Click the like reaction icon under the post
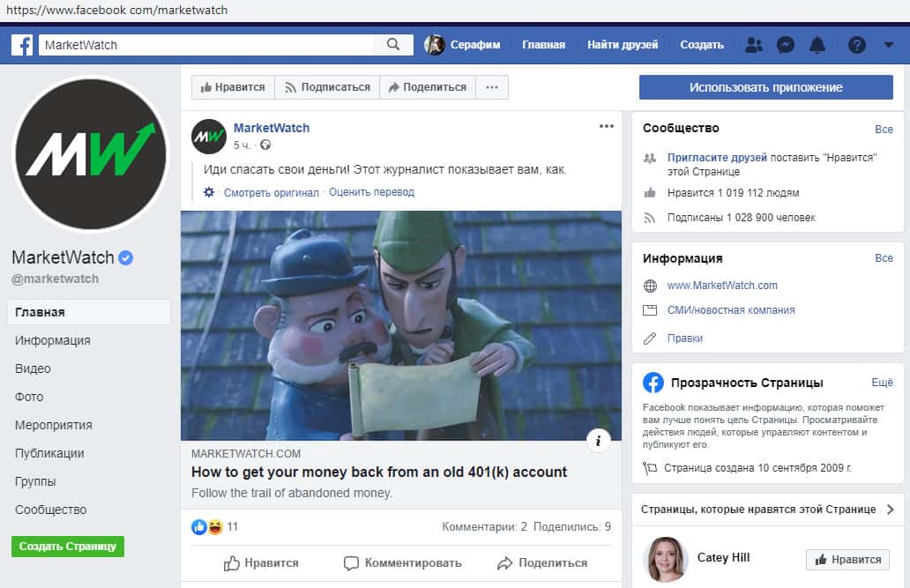 pos(199,526)
